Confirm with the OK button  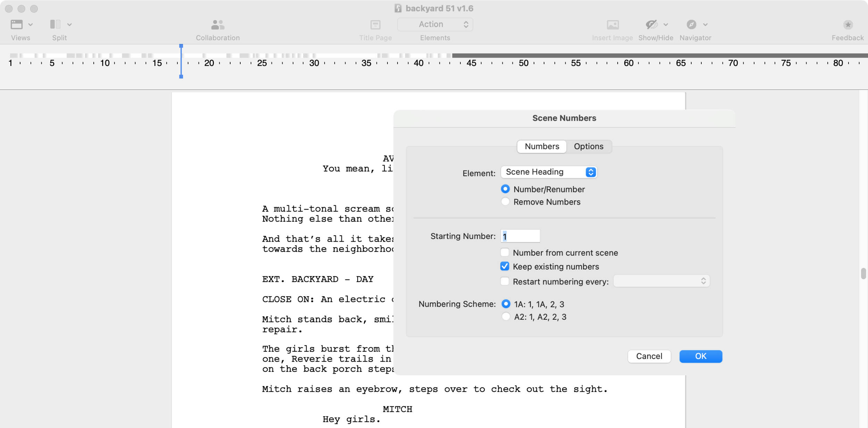tap(701, 356)
